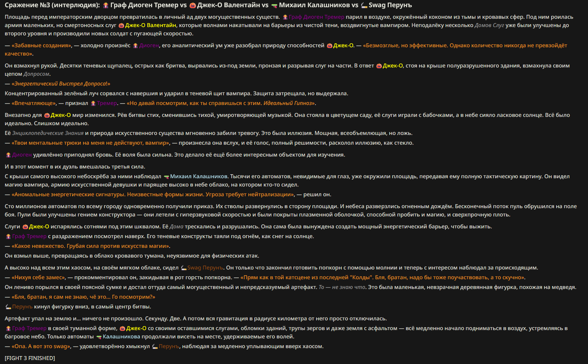Click quote '«Нихуя себе замес»'
This screenshot has width=588, height=364.
38,277
